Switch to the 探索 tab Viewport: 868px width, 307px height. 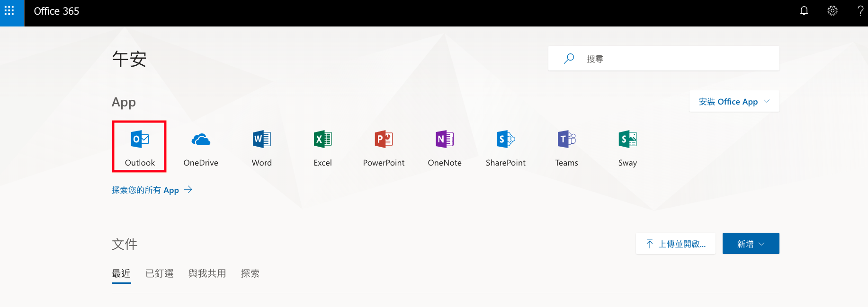(x=250, y=273)
